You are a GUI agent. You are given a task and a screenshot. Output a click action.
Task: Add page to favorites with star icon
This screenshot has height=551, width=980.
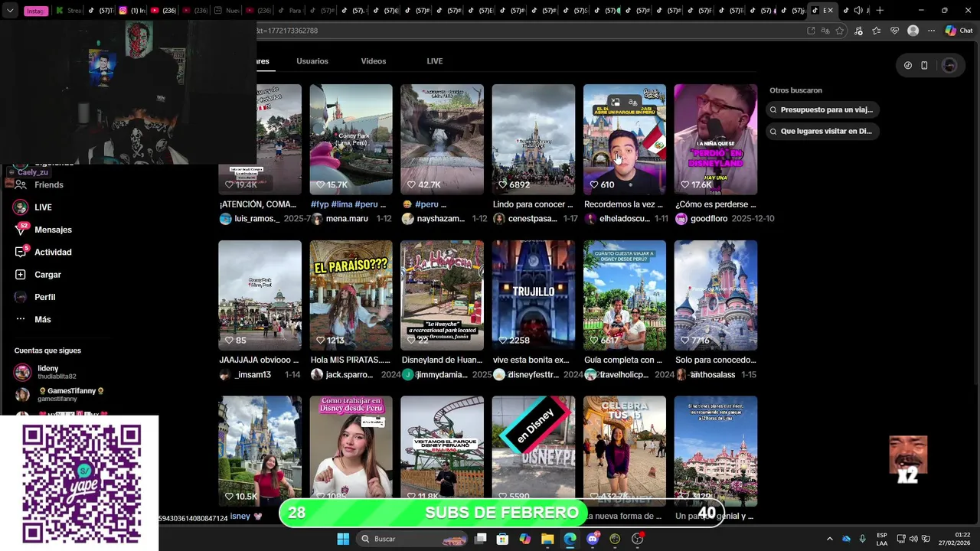[x=840, y=31]
